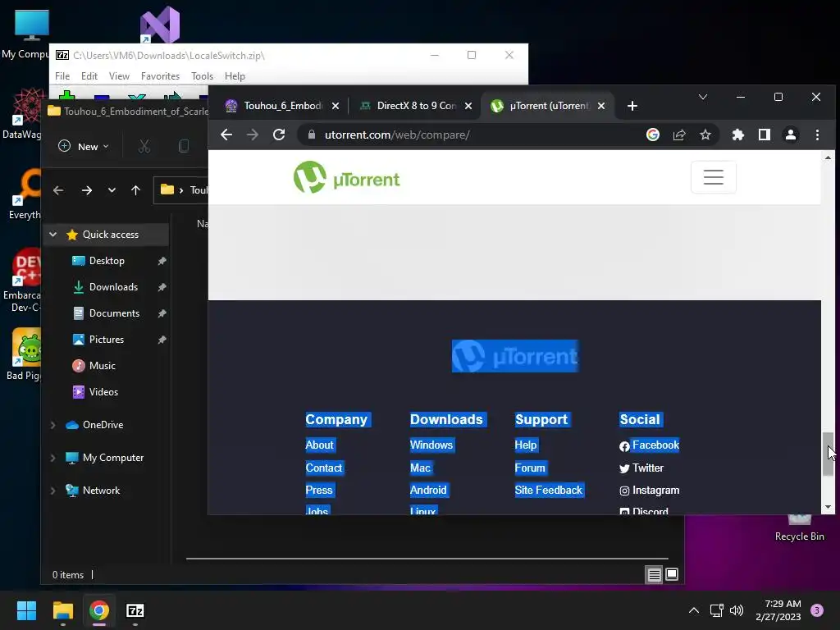Close the Touhou_6_Embodi tab
840x630 pixels.
(336, 106)
